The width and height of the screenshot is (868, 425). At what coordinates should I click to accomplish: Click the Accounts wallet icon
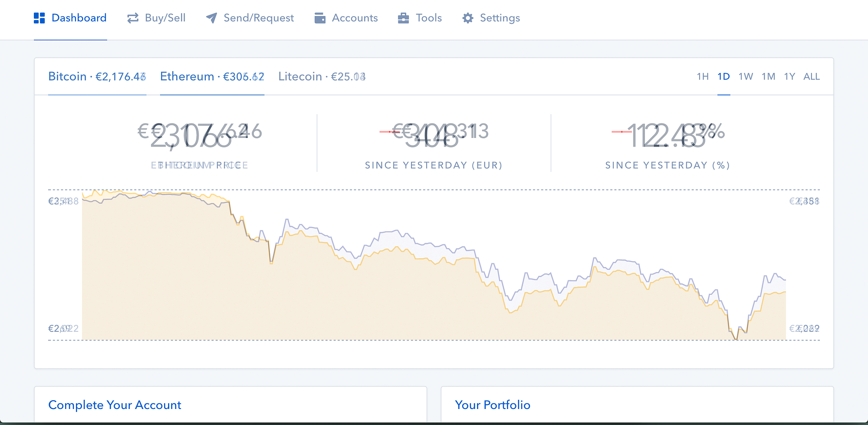pos(320,18)
